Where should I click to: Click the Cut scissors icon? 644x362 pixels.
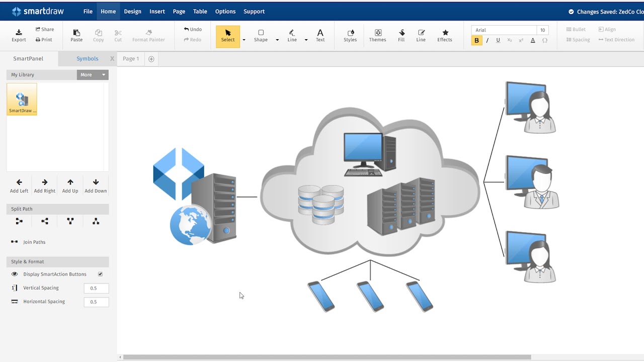[118, 36]
